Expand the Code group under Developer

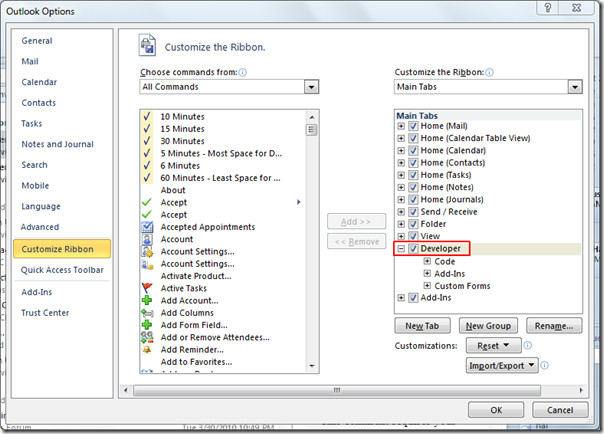coord(427,261)
